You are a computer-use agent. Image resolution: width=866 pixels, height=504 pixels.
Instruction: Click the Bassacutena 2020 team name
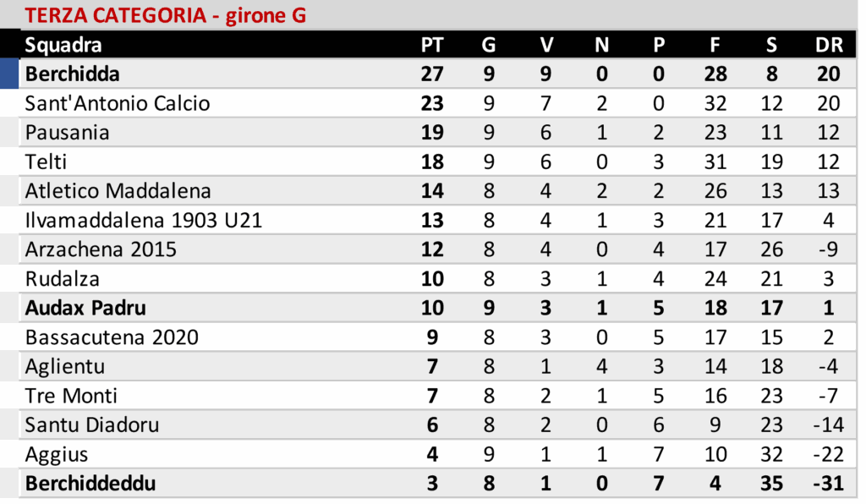(112, 337)
